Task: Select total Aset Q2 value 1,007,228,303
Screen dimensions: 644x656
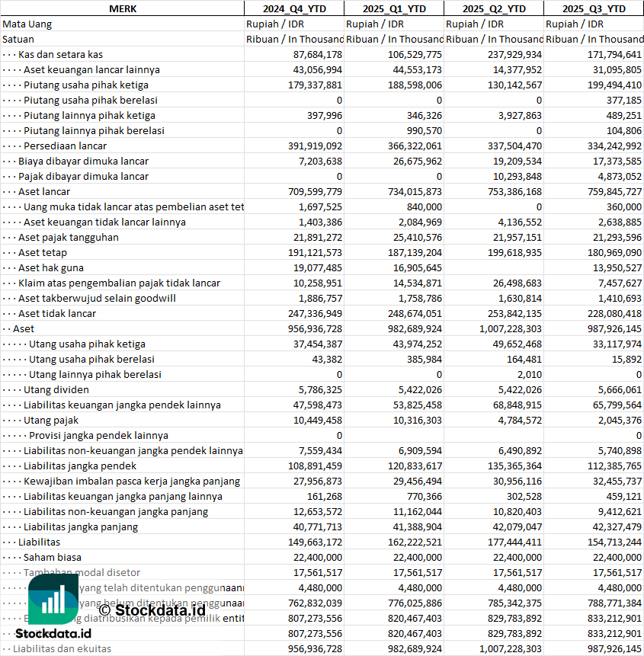Action: click(511, 329)
